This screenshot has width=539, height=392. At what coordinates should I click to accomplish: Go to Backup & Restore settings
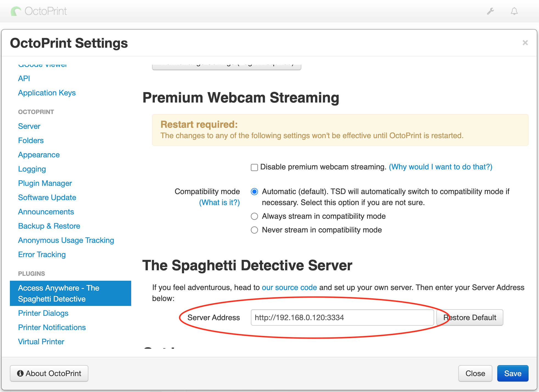pyautogui.click(x=49, y=226)
